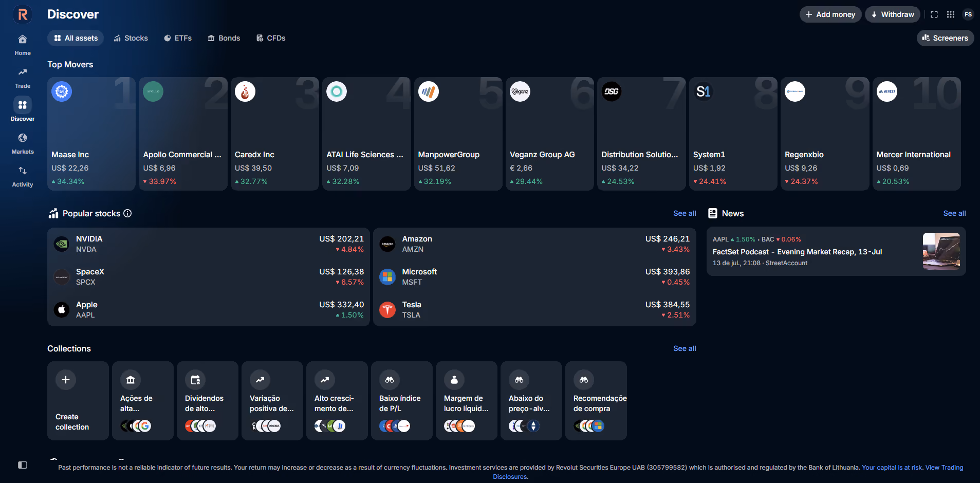
Task: Click the NVIDIA price US$ 202,21
Action: 341,239
